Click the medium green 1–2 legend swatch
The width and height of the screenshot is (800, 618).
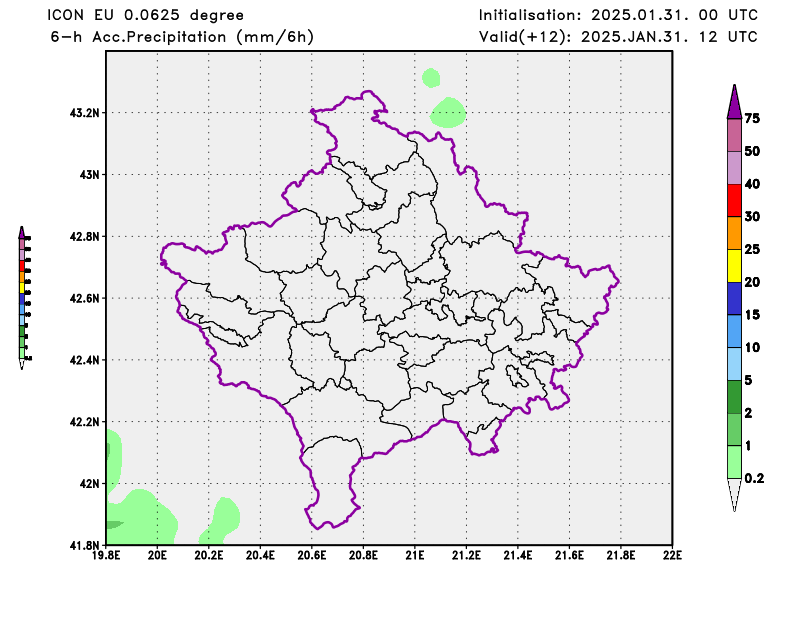tap(734, 429)
